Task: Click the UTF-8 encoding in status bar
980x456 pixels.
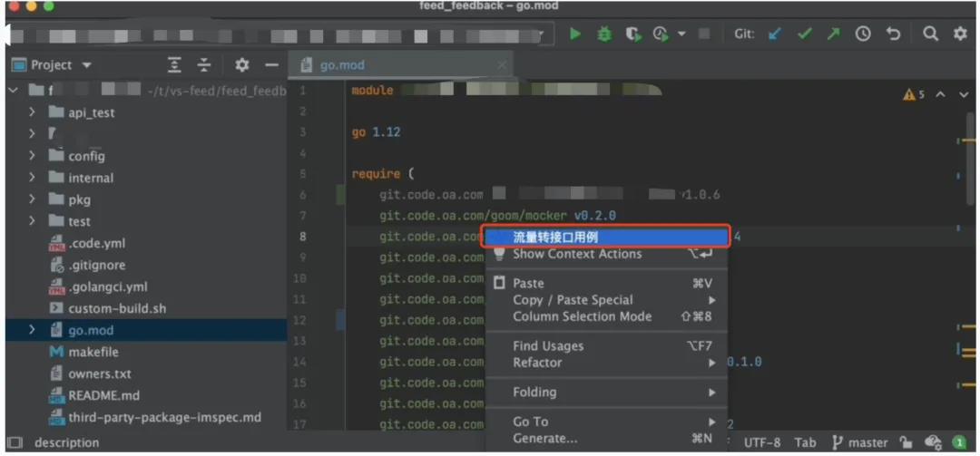Action: pos(762,442)
